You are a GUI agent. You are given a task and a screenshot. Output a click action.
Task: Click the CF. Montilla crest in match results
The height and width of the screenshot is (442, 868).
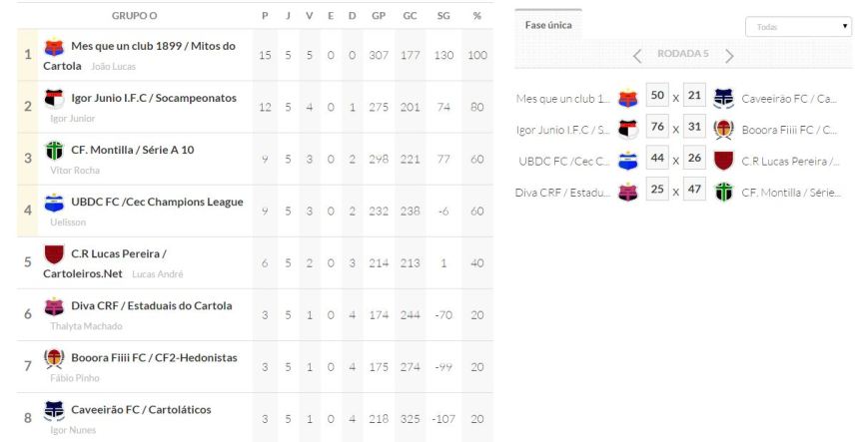pos(723,192)
